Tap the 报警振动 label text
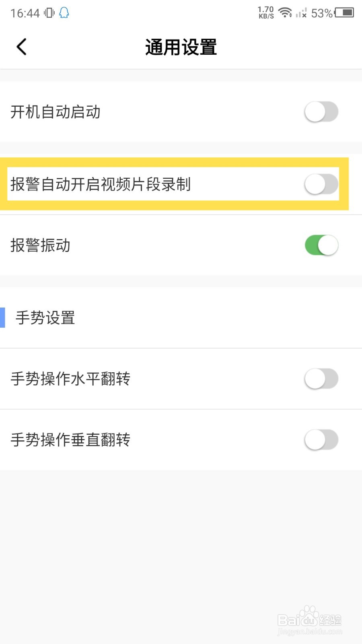The height and width of the screenshot is (644, 362). point(40,245)
